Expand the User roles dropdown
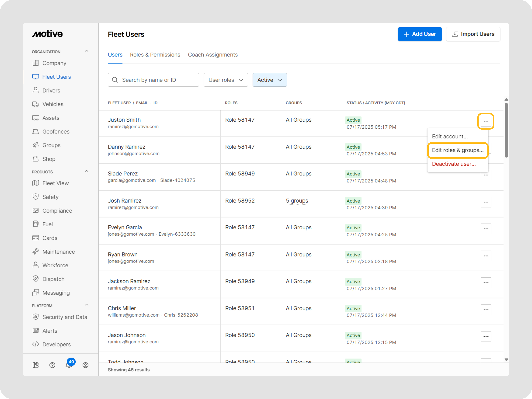This screenshot has height=399, width=532. (x=225, y=80)
